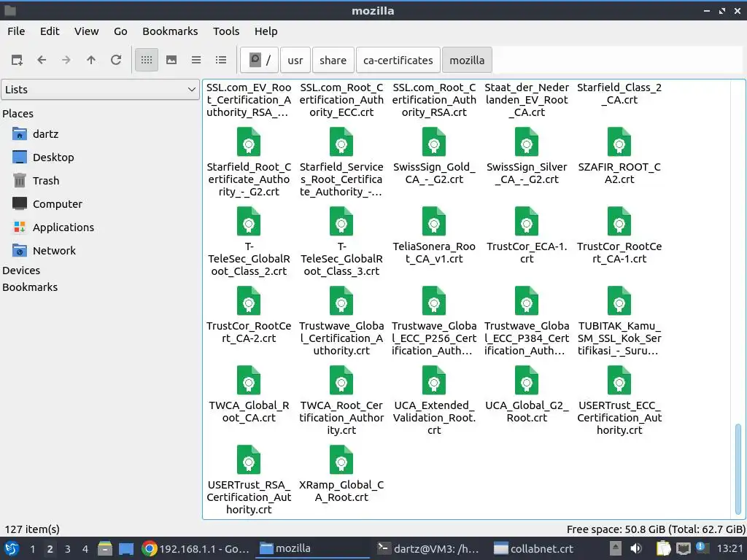Open the Lists side pane dropdown
Viewport: 747px width, 560px height.
tap(101, 90)
